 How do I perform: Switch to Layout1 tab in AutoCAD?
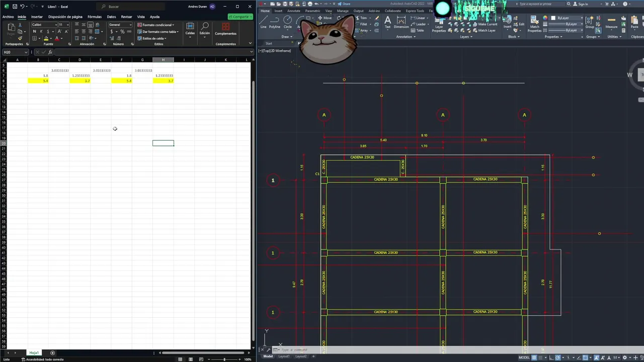(284, 356)
